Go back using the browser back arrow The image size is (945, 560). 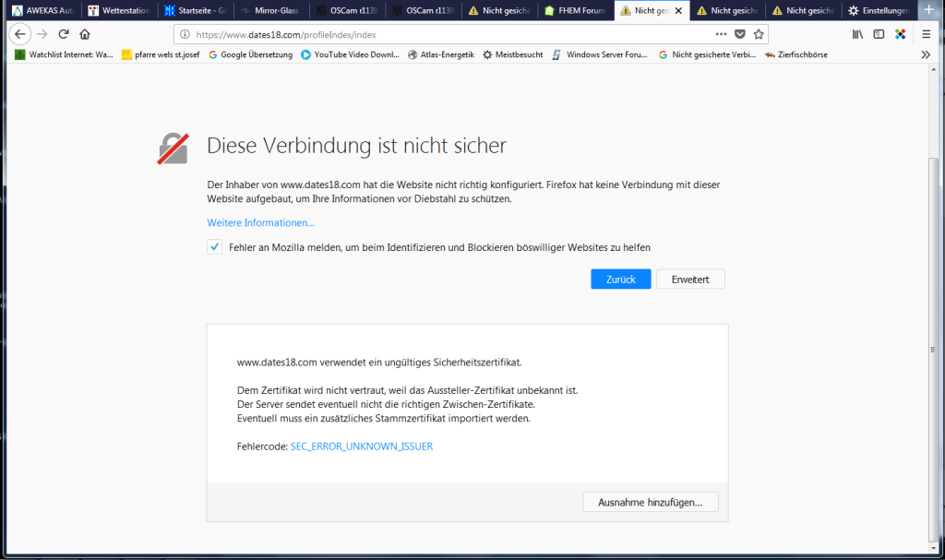20,34
